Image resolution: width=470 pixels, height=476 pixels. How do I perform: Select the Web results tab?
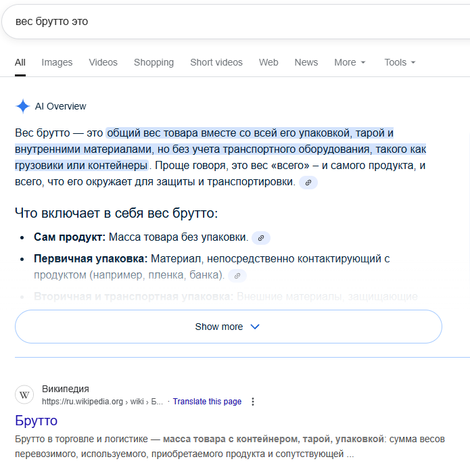click(x=268, y=62)
